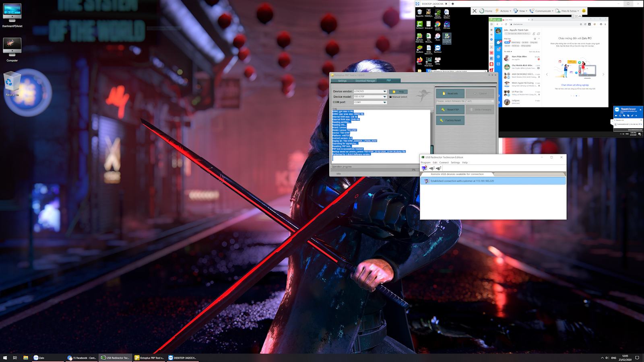Open Chợ Mobile Kinh Môn chat in Zalo

coord(522,67)
